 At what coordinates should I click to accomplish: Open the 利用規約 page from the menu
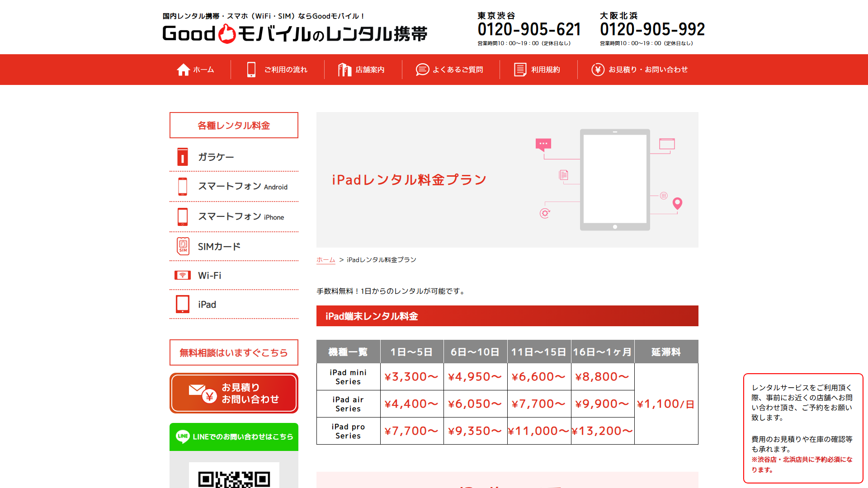tap(545, 69)
